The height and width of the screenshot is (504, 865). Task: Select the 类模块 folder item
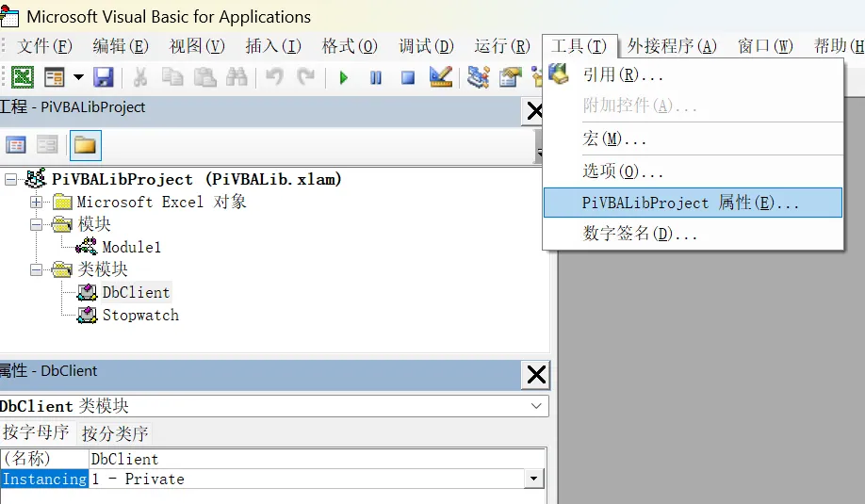pos(102,269)
